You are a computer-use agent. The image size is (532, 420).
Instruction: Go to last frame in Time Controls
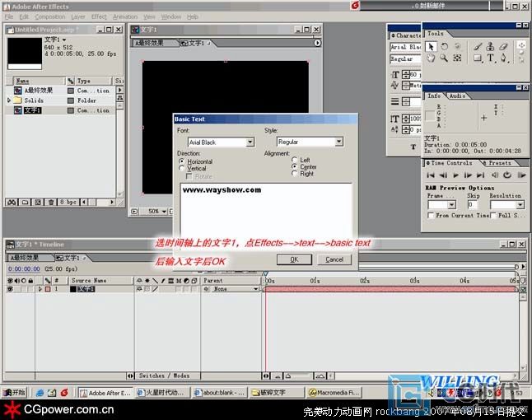480,175
